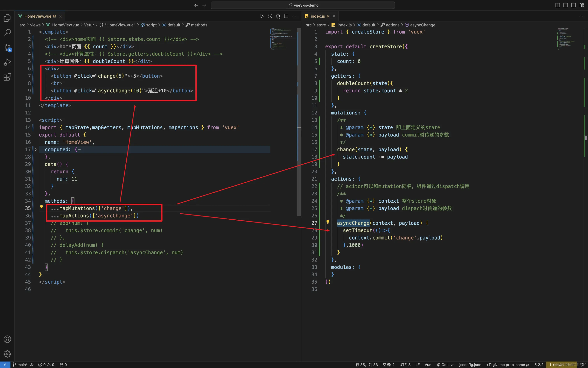Click the Run play icon in editor toolbar
The width and height of the screenshot is (588, 368).
click(x=262, y=16)
